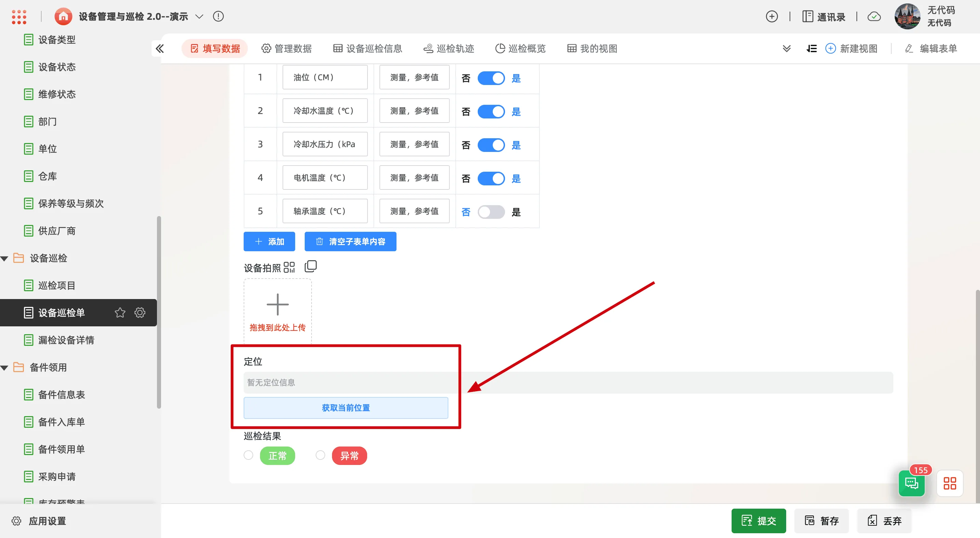Collapse sidebar with double-chevron icon

(160, 48)
